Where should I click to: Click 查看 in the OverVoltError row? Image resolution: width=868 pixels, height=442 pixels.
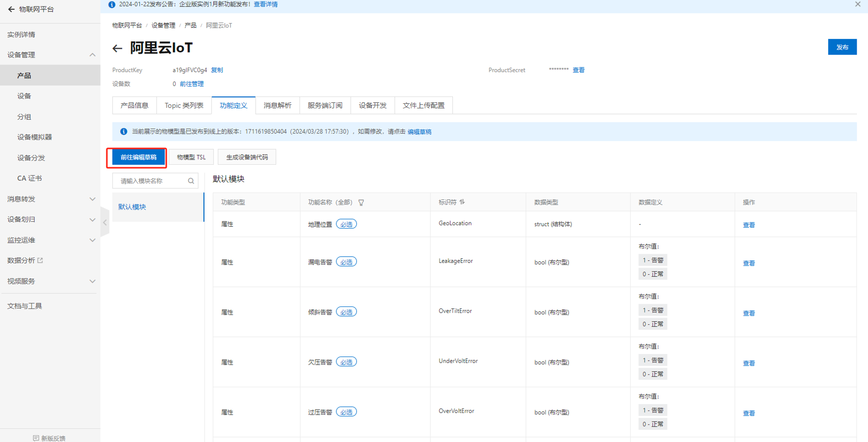coord(749,413)
